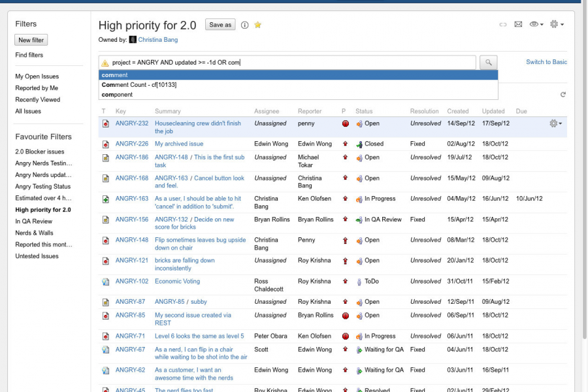
Task: Open 'Level 6 looks the same as level 5'
Action: click(x=199, y=336)
